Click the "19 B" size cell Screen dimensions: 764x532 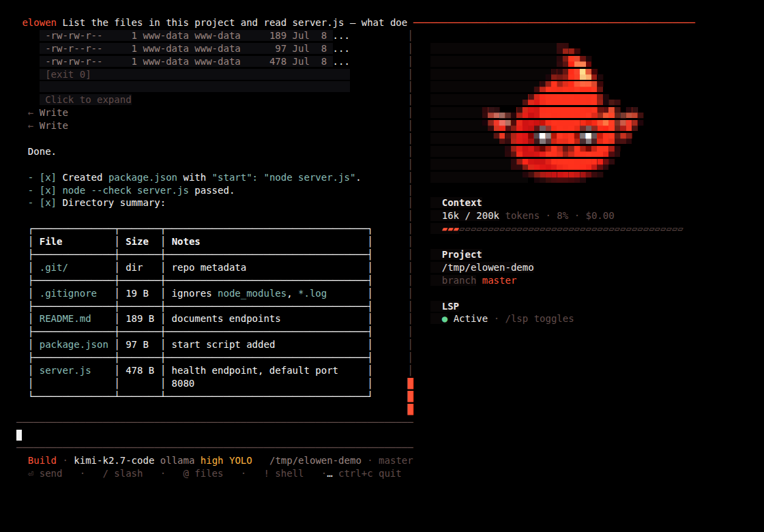pos(137,293)
